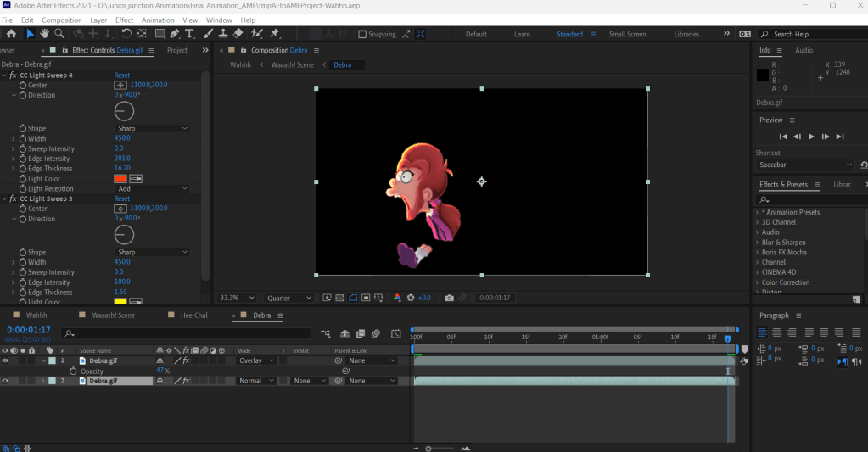Click the Small Screen workspace
868x452 pixels.
pos(627,35)
